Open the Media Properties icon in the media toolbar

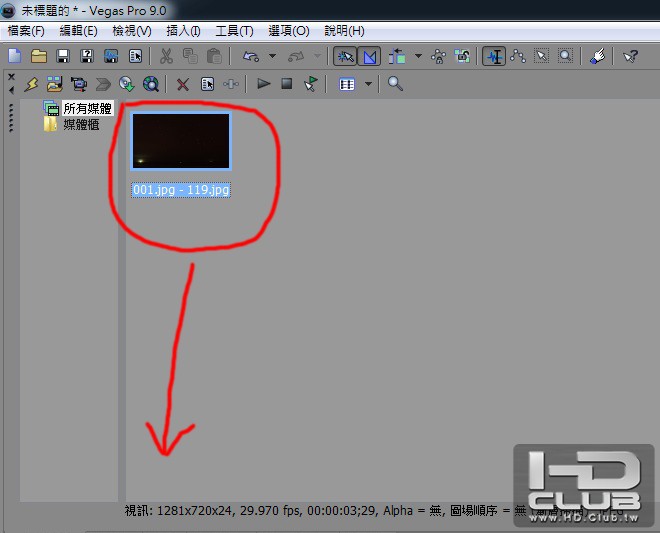[207, 84]
